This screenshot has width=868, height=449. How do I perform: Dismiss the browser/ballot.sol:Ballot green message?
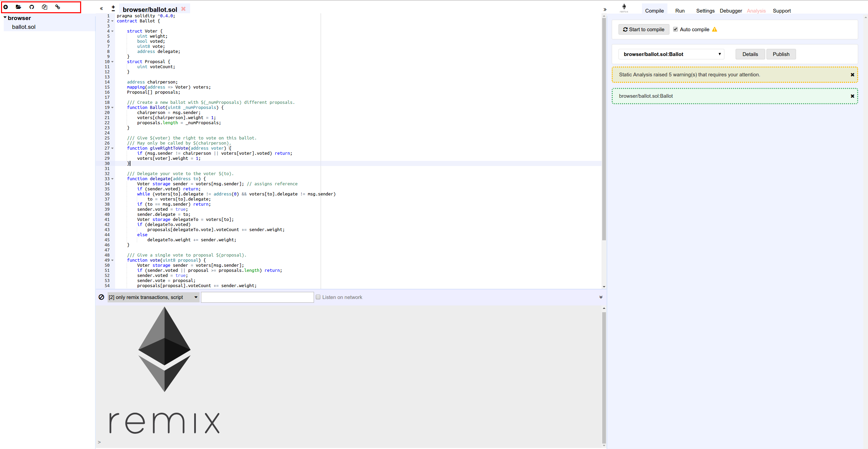click(x=852, y=96)
